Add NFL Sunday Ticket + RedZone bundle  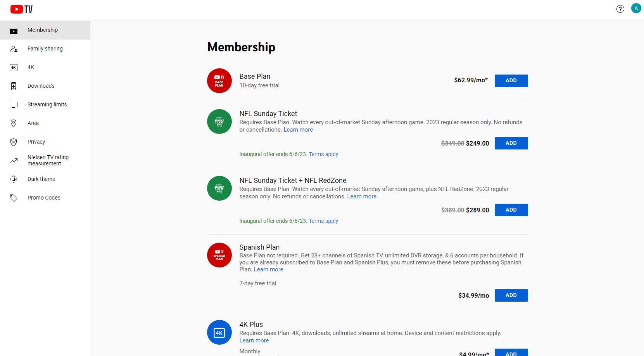click(x=511, y=210)
